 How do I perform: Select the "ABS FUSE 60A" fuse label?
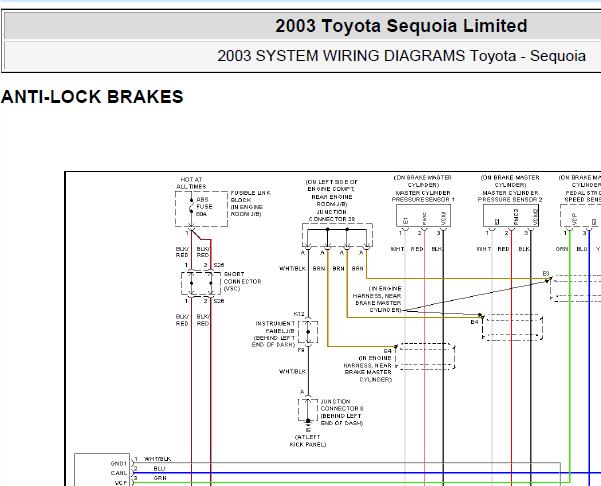[x=204, y=207]
